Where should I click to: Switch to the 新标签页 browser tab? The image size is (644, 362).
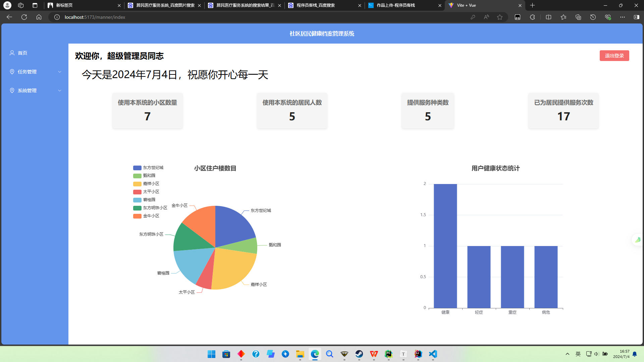pyautogui.click(x=84, y=5)
